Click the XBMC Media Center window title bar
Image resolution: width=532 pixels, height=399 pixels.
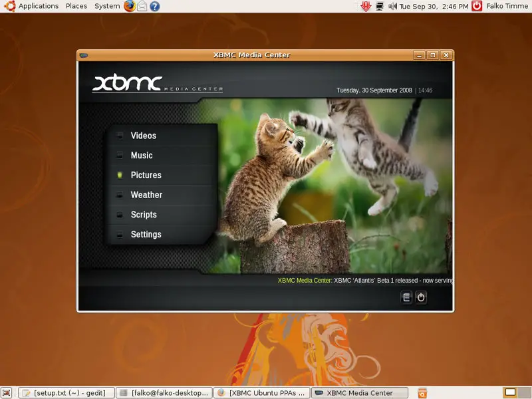(251, 55)
